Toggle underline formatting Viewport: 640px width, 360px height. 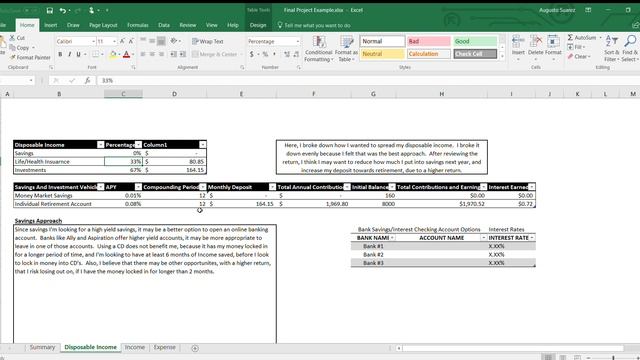(78, 54)
